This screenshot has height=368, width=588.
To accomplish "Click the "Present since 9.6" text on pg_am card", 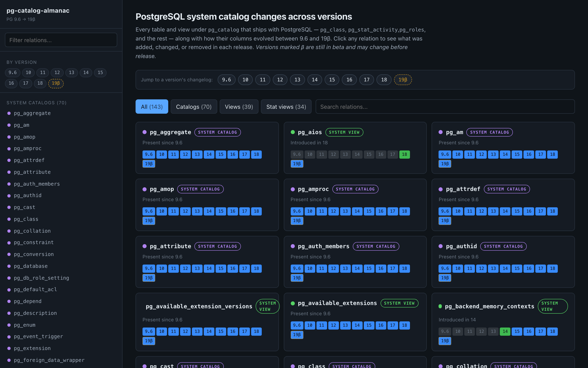I will click(x=458, y=143).
